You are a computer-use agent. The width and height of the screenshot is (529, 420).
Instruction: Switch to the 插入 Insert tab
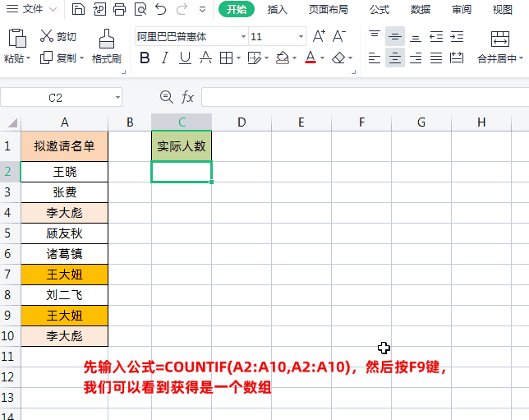click(x=278, y=10)
